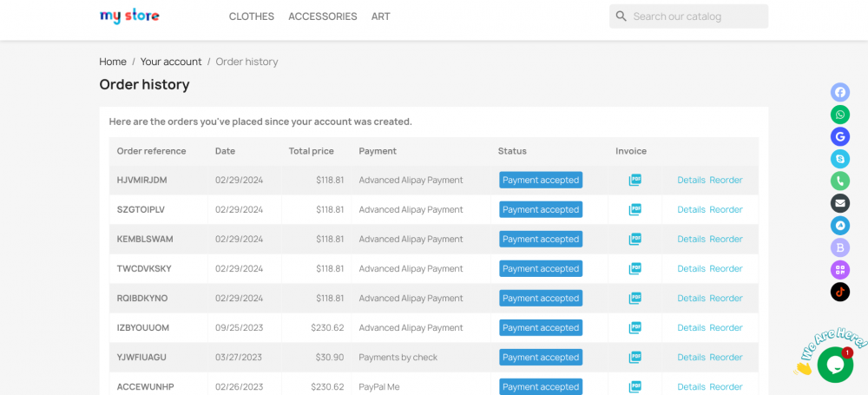
Task: Download PDF invoice for order YJWFIUAGU
Action: pyautogui.click(x=635, y=357)
